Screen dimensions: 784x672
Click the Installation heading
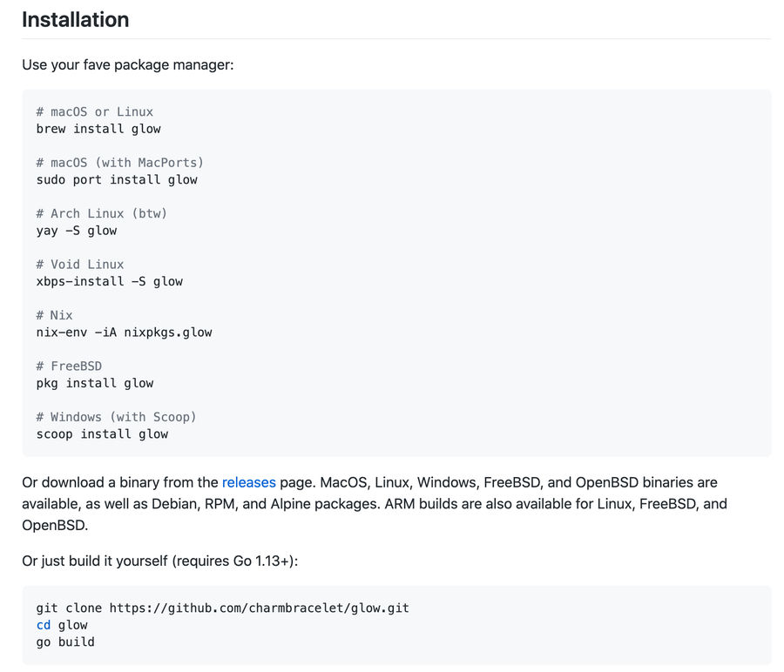click(76, 19)
